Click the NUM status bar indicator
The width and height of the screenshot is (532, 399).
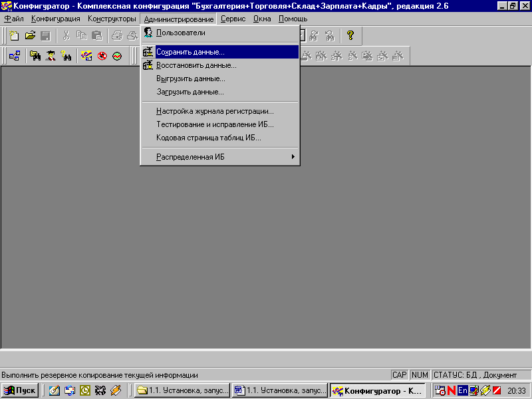pos(420,375)
